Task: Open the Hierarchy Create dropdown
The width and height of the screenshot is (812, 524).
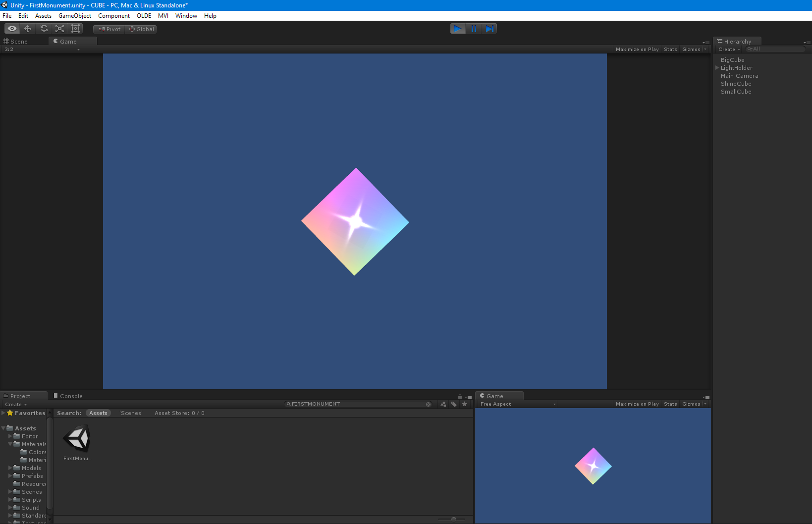Action: pos(729,50)
